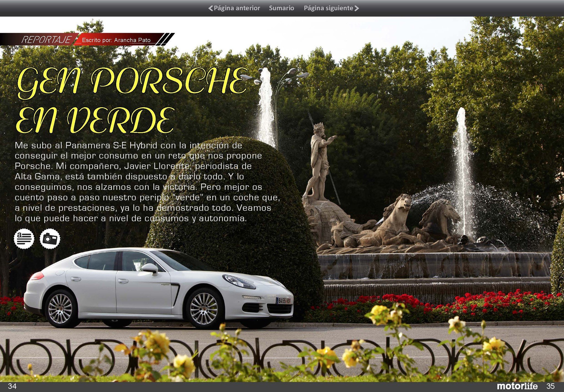Click the left chevron before Página anterior
Image resolution: width=564 pixels, height=392 pixels.
coord(210,8)
